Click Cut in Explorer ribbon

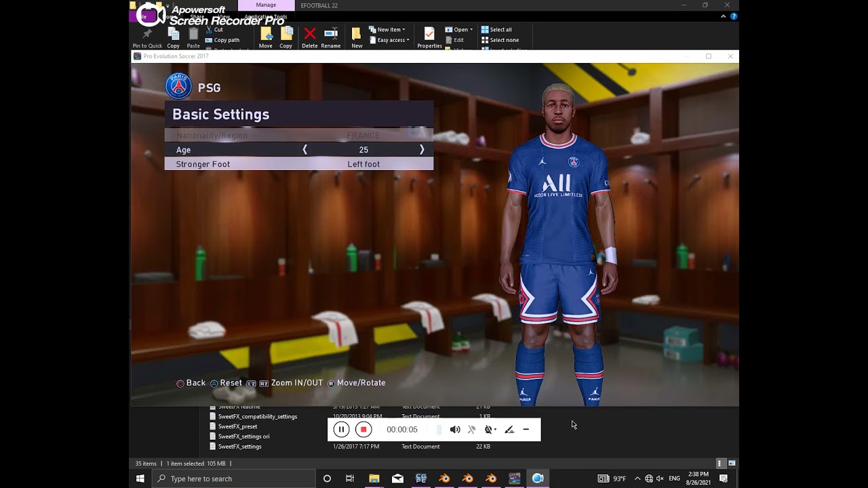pos(214,30)
